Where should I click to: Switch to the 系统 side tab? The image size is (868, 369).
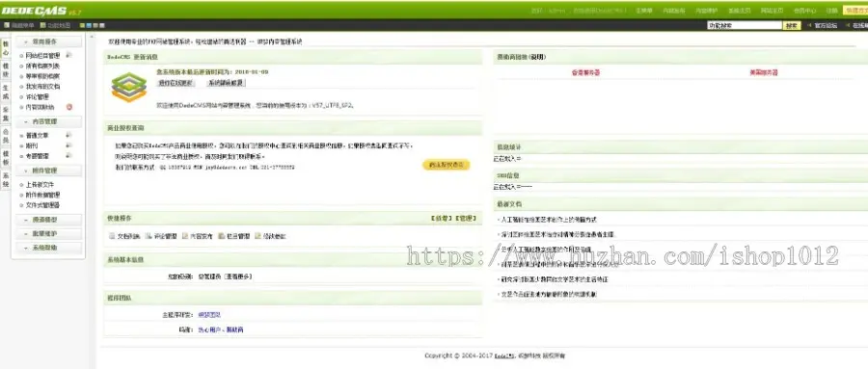(x=6, y=180)
